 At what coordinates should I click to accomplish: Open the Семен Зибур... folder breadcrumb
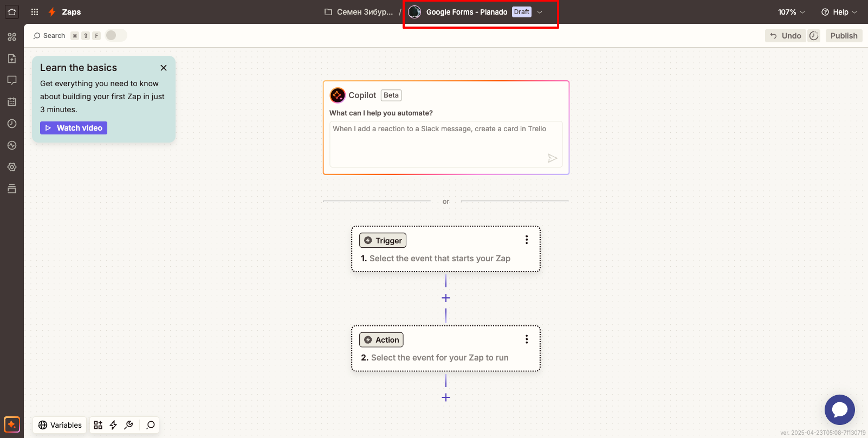(365, 12)
